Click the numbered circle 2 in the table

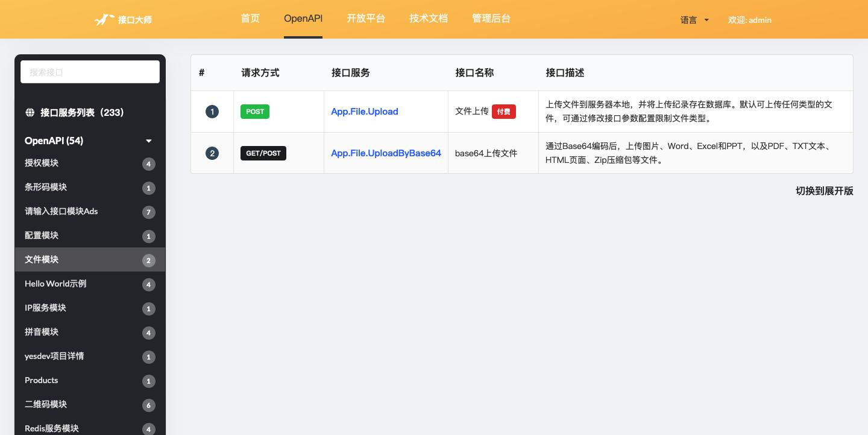click(x=212, y=153)
